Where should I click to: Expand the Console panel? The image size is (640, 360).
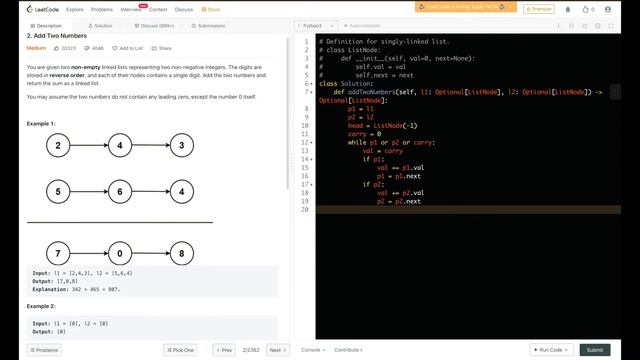point(313,350)
